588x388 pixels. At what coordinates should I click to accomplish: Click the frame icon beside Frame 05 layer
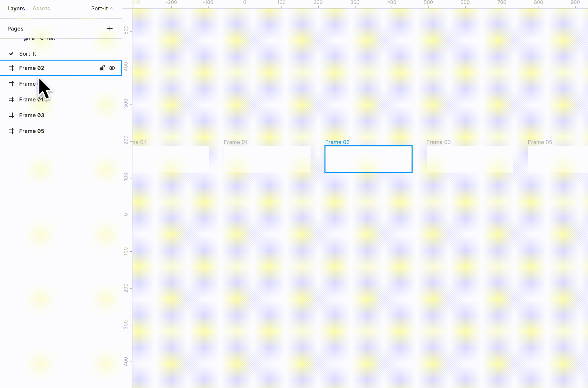tap(11, 131)
